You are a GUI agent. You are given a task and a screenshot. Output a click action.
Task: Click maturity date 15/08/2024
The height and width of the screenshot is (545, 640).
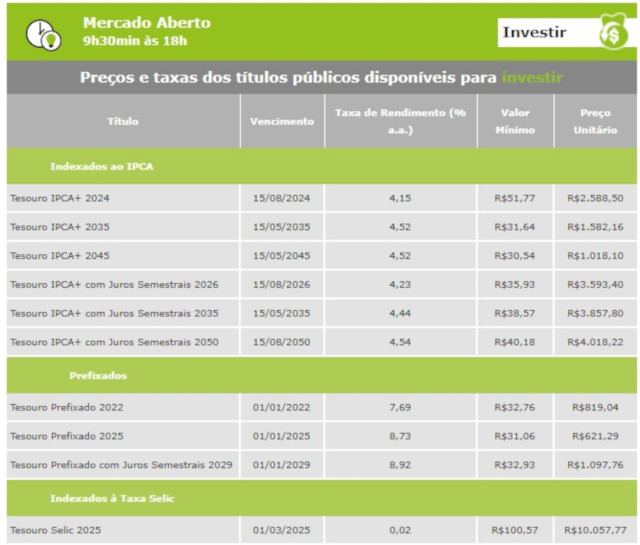pos(282,198)
